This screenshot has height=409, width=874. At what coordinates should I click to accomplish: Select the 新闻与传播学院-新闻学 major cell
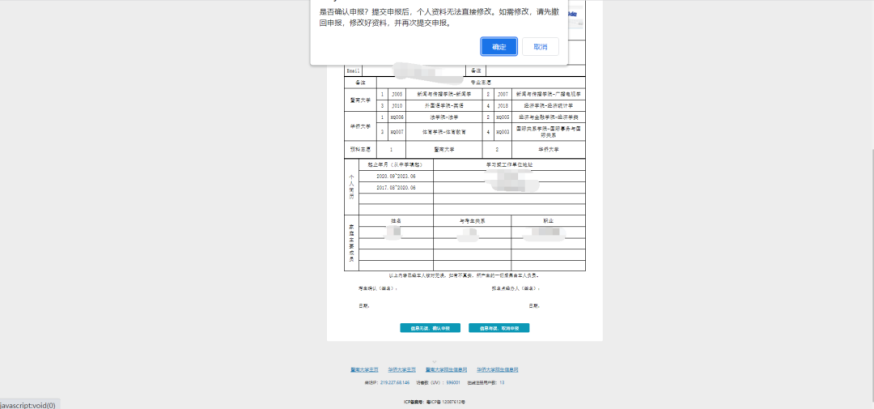(x=444, y=94)
